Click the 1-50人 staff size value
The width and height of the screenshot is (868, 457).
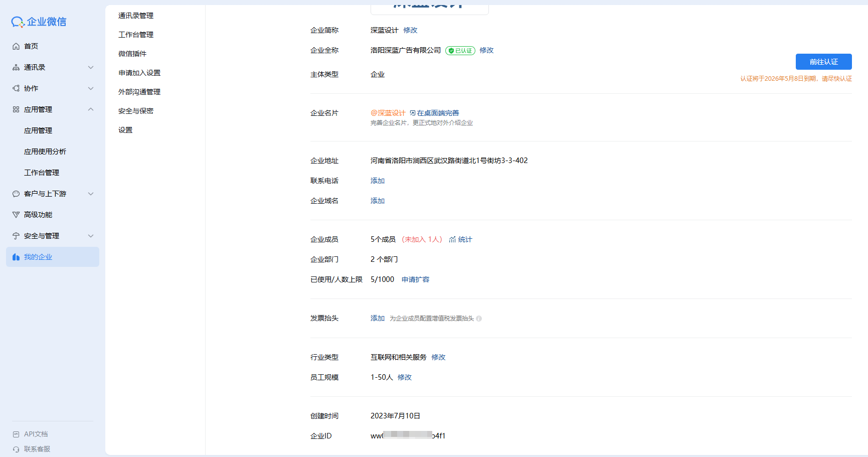click(382, 377)
